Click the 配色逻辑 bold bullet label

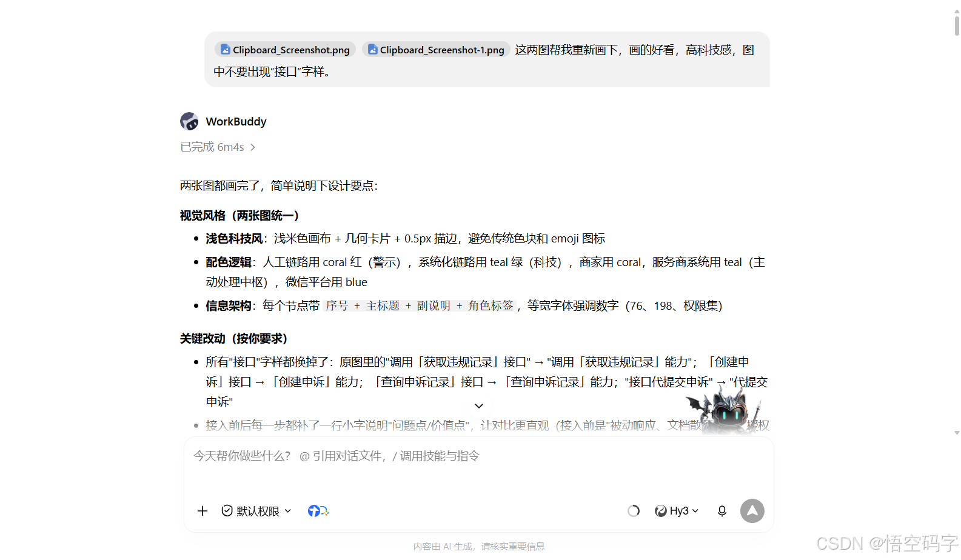tap(229, 262)
